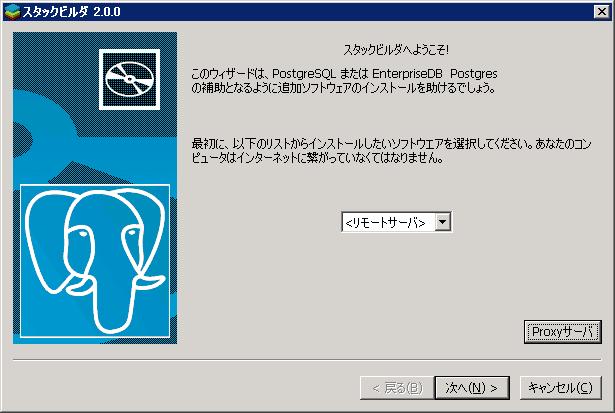Close the Stack Builder window
The width and height of the screenshot is (615, 413).
point(602,11)
